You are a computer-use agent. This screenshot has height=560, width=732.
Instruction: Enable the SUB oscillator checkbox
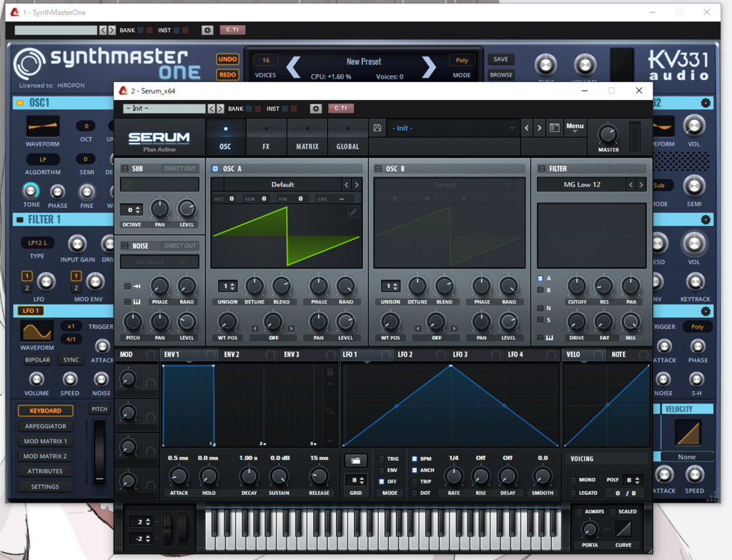click(x=124, y=169)
